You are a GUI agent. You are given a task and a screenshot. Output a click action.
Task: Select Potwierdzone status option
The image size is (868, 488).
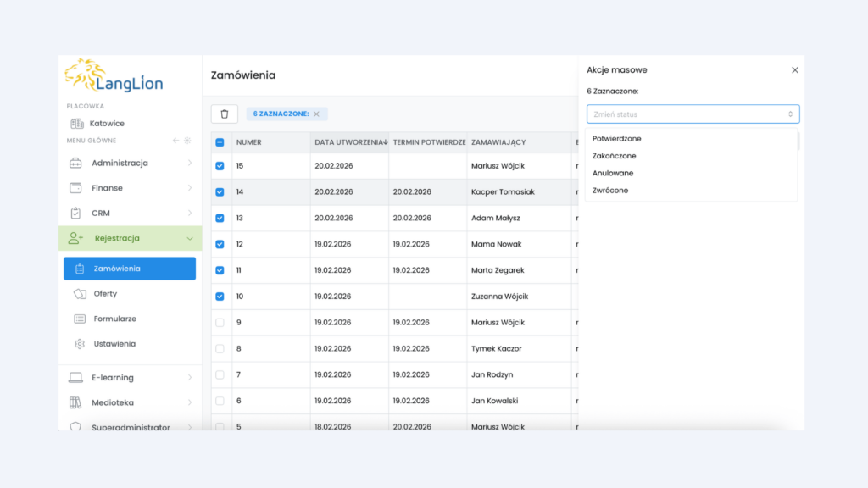(617, 138)
